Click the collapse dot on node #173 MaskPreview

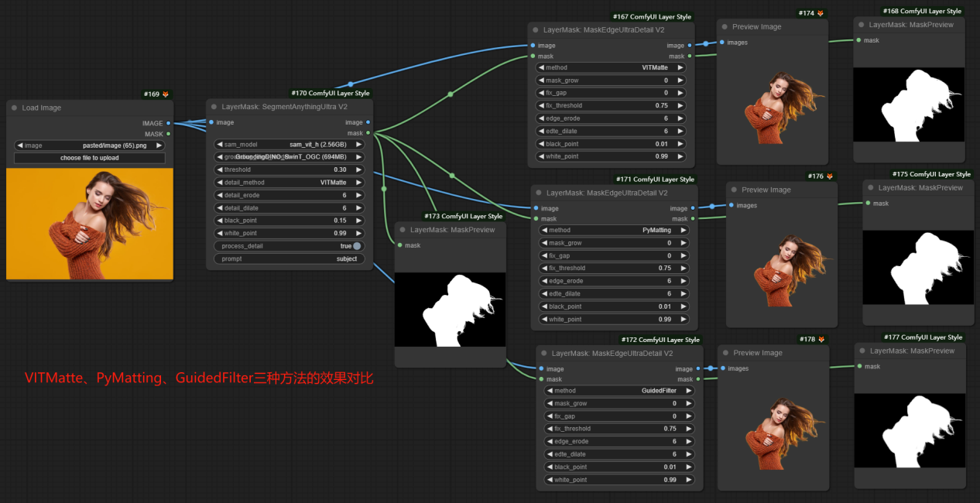pyautogui.click(x=403, y=230)
